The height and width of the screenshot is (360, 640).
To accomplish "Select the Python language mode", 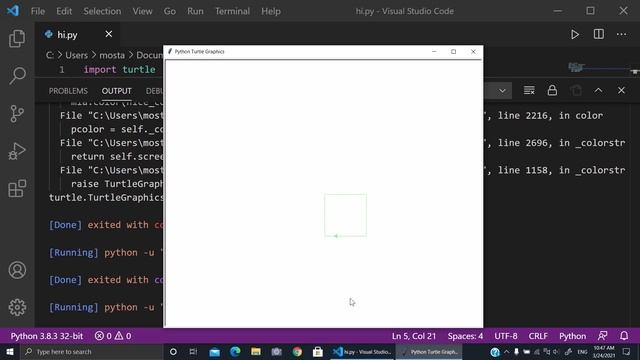I will [572, 336].
